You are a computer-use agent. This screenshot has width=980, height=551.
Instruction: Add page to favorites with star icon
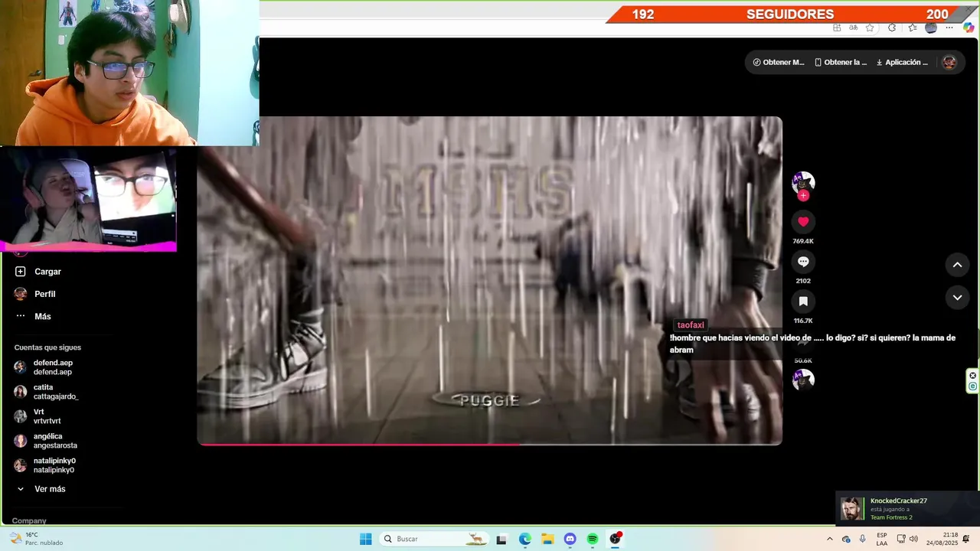pyautogui.click(x=870, y=28)
